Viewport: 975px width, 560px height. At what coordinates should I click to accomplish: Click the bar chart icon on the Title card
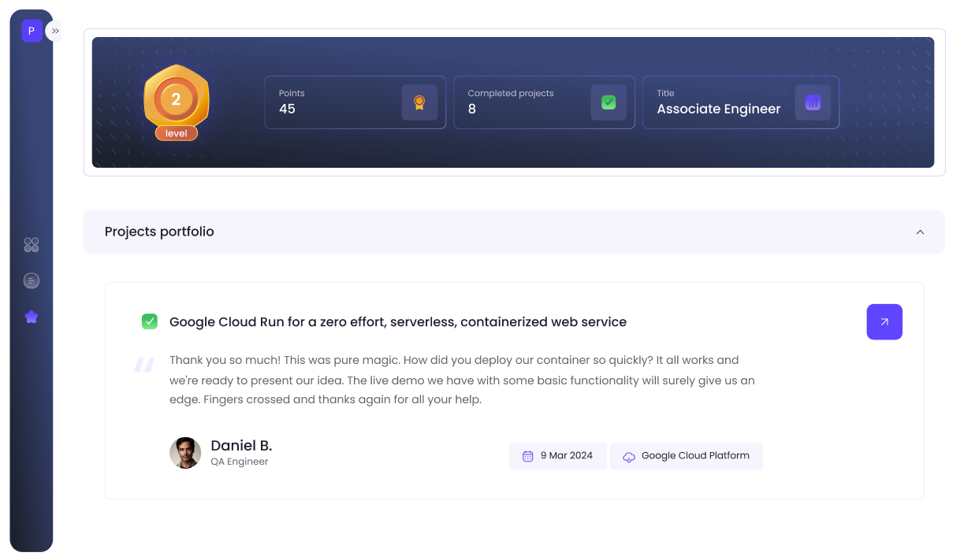pyautogui.click(x=813, y=102)
